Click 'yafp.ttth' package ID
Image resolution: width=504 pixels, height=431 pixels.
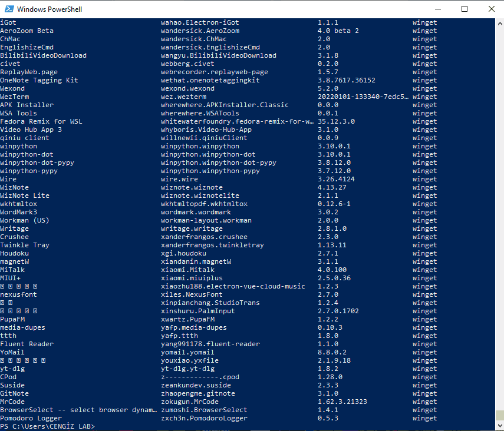pos(179,336)
